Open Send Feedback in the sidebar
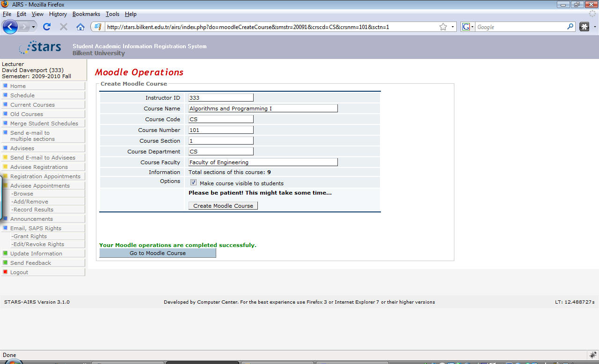The width and height of the screenshot is (599, 364). click(44, 263)
